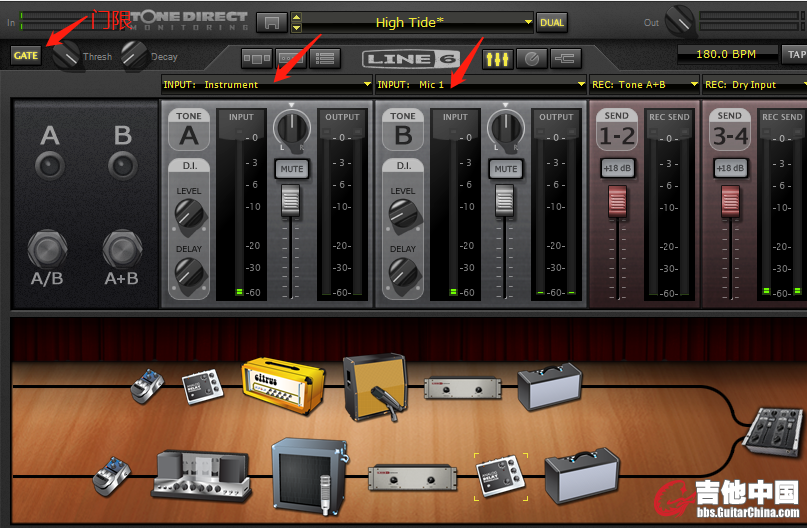
Task: Open the High Tide preset dropdown
Action: click(528, 22)
